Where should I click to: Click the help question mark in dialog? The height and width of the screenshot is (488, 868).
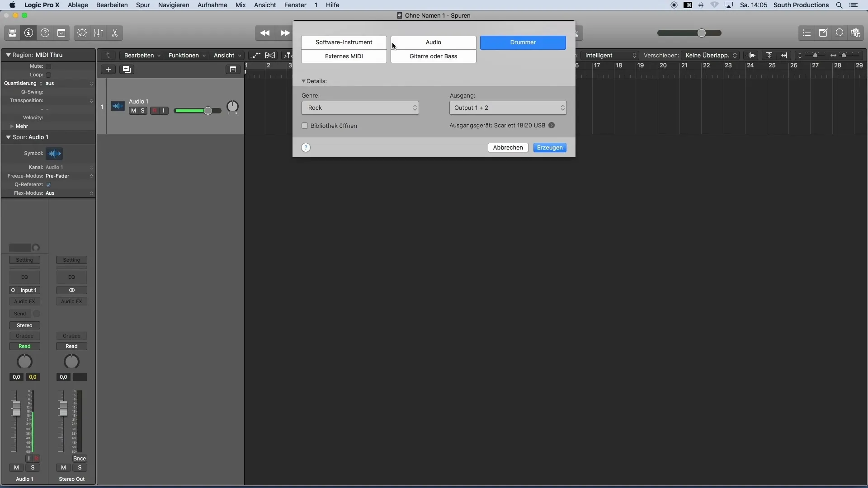306,148
